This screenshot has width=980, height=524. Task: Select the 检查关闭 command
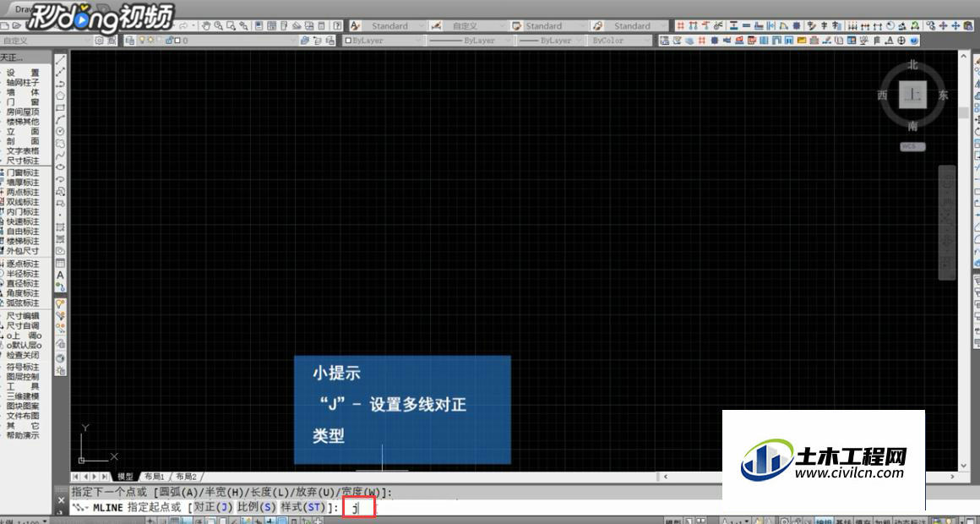click(23, 354)
